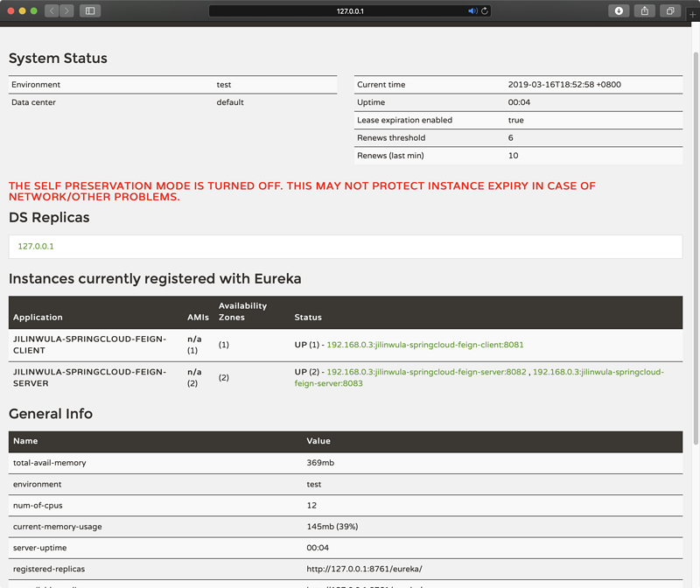Screen dimensions: 700x588
Task: Select the total-avail-memory row name
Action: coord(50,463)
